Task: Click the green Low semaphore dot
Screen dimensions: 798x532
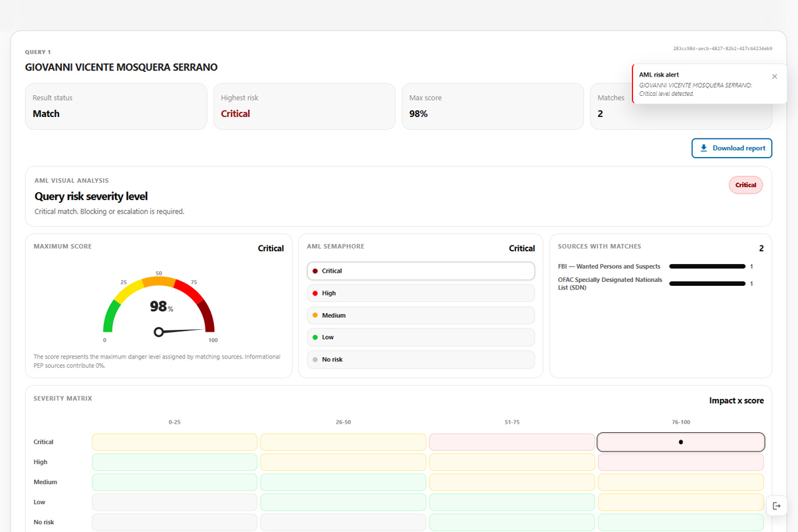Action: click(x=315, y=337)
